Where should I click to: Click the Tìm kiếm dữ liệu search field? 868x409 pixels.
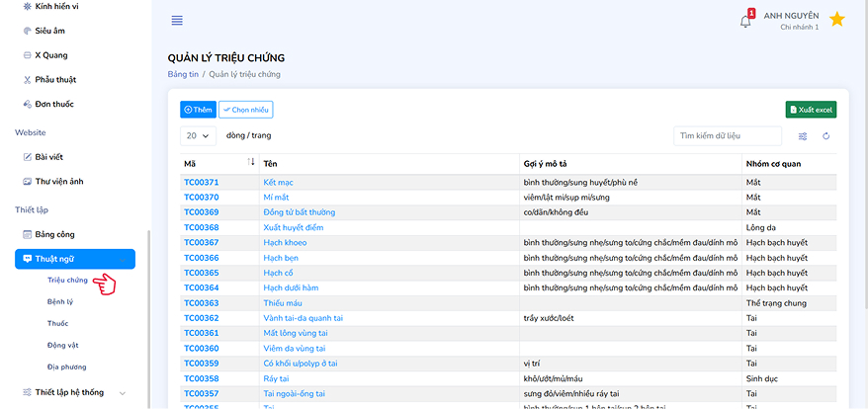727,135
